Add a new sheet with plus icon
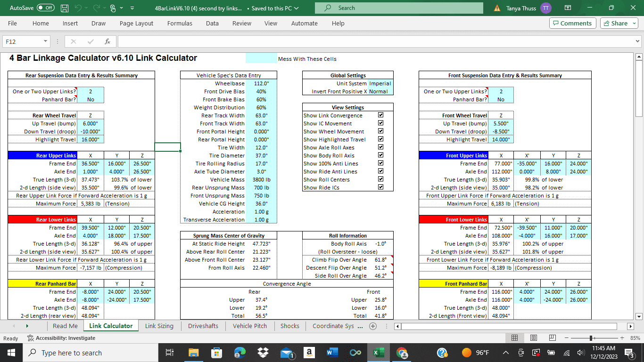The image size is (644, 362). [x=373, y=326]
